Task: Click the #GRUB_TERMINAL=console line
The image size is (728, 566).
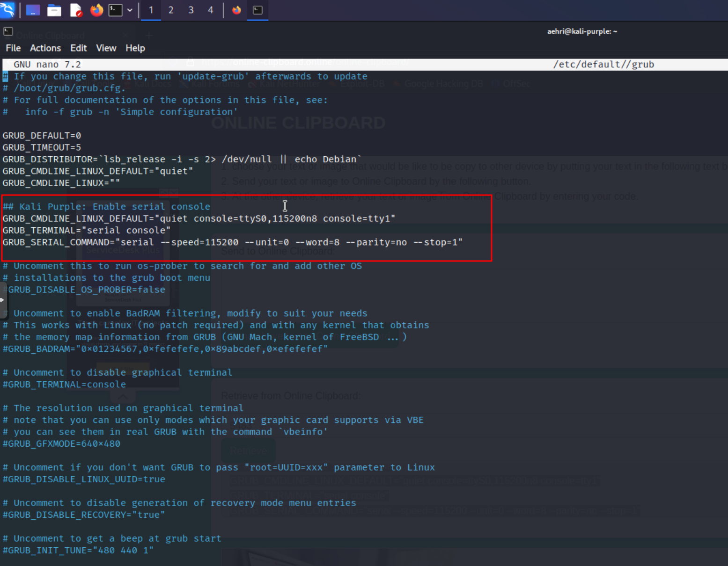Action: tap(64, 385)
